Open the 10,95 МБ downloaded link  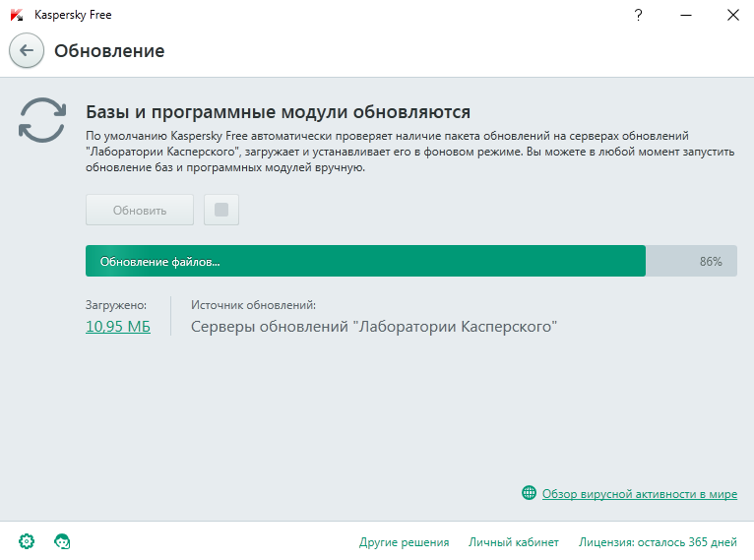[x=118, y=327]
